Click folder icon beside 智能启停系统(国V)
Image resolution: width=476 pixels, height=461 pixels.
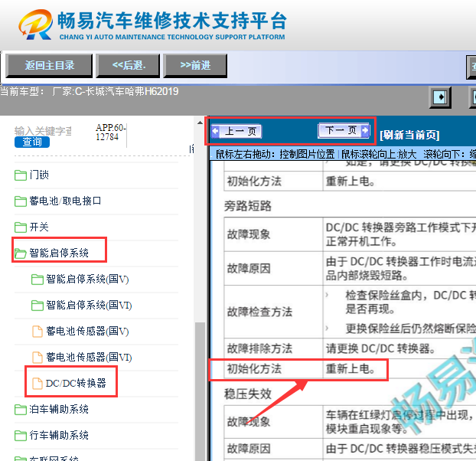[x=37, y=280]
